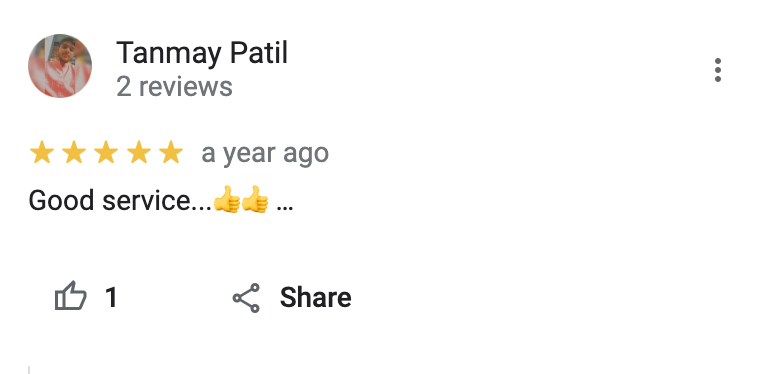The width and height of the screenshot is (776, 374).
Task: Click the fifth yellow rating star
Action: pyautogui.click(x=171, y=152)
